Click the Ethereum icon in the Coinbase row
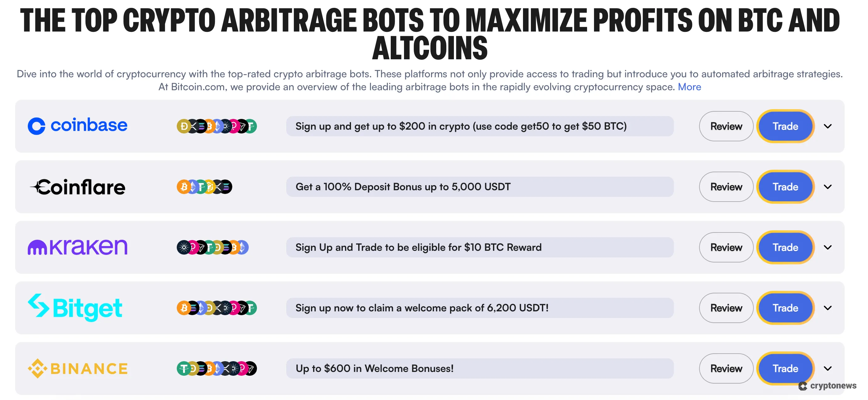Image resolution: width=868 pixels, height=400 pixels. tap(218, 126)
